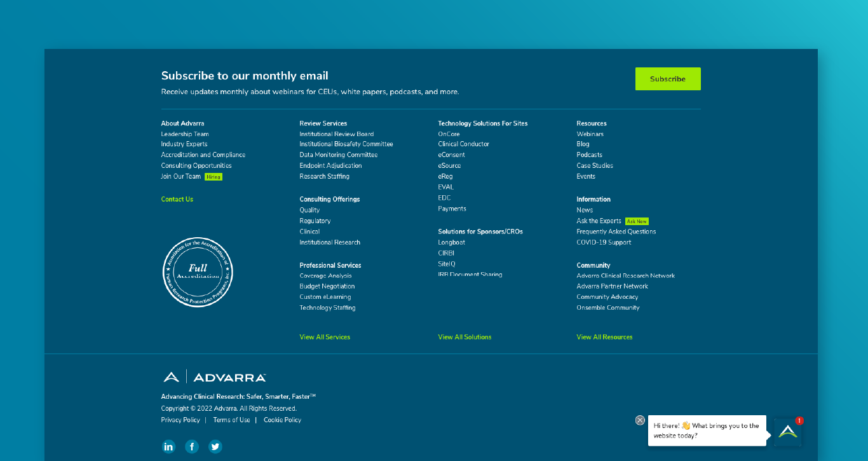This screenshot has width=868, height=461.
Task: Open the Leadership Team link
Action: (x=185, y=134)
